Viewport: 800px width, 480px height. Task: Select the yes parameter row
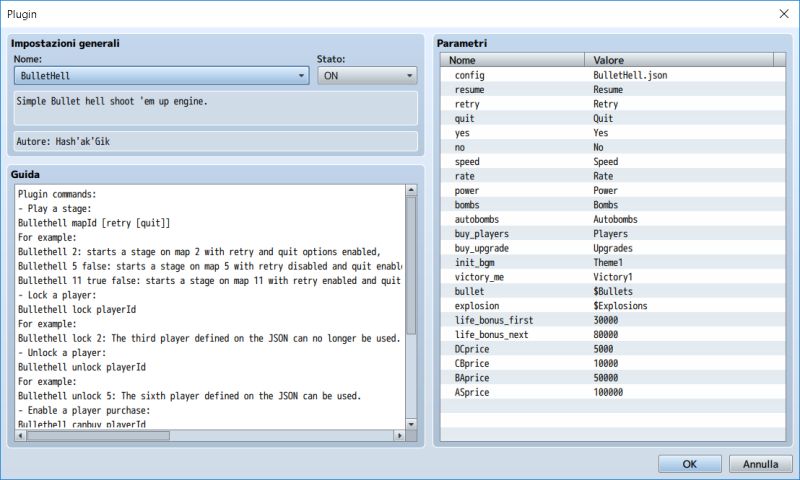coord(613,133)
